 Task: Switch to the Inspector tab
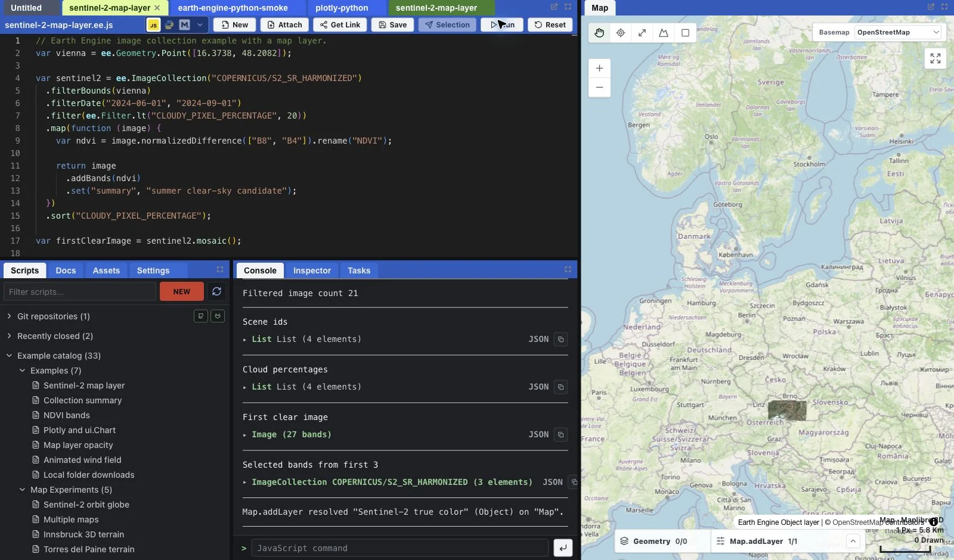click(x=312, y=270)
